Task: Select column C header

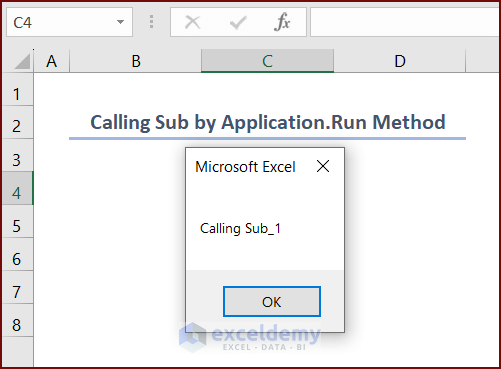Action: [267, 61]
